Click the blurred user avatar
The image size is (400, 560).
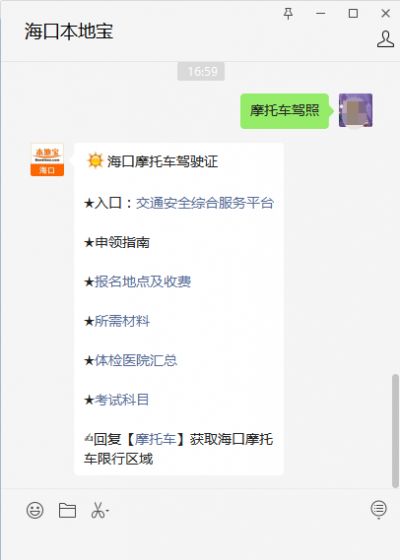355,110
